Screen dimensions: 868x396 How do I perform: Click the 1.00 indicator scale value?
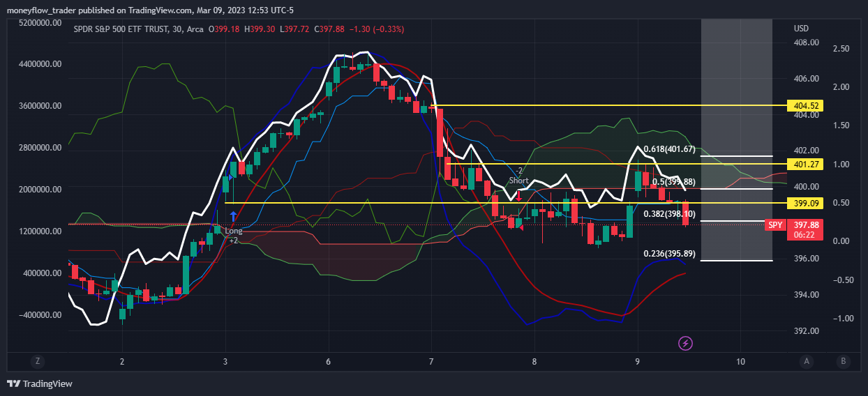coord(841,165)
